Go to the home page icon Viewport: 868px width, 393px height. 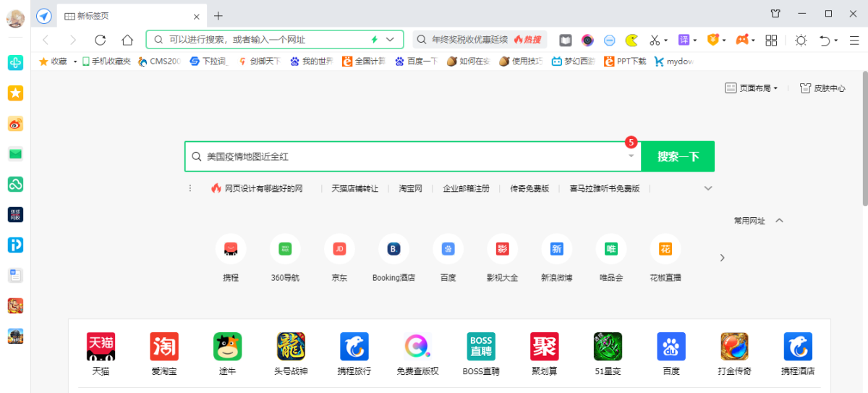pos(127,40)
